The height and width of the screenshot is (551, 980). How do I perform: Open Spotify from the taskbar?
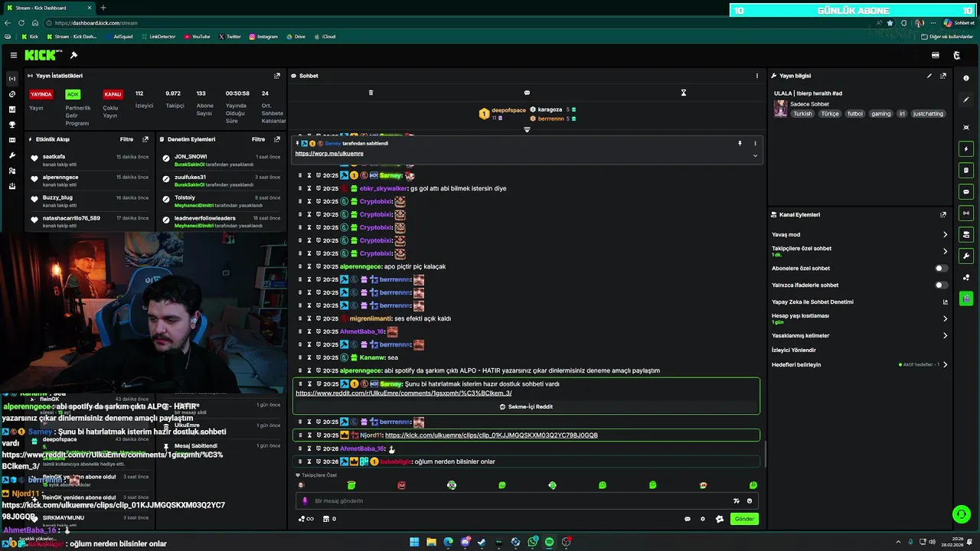(x=549, y=542)
